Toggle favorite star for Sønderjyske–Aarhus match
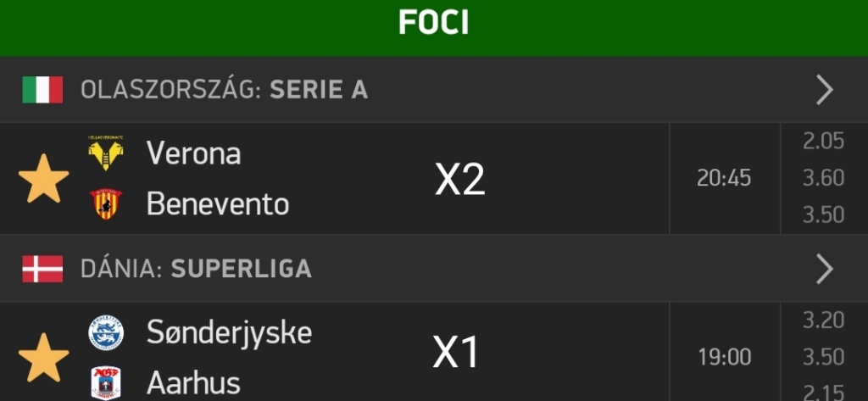Image resolution: width=868 pixels, height=401 pixels. [43, 357]
